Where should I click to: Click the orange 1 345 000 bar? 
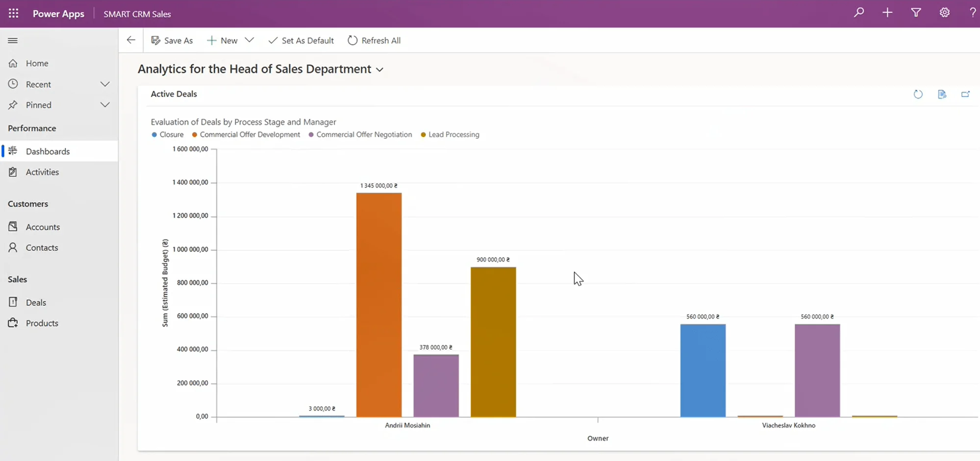(x=378, y=304)
